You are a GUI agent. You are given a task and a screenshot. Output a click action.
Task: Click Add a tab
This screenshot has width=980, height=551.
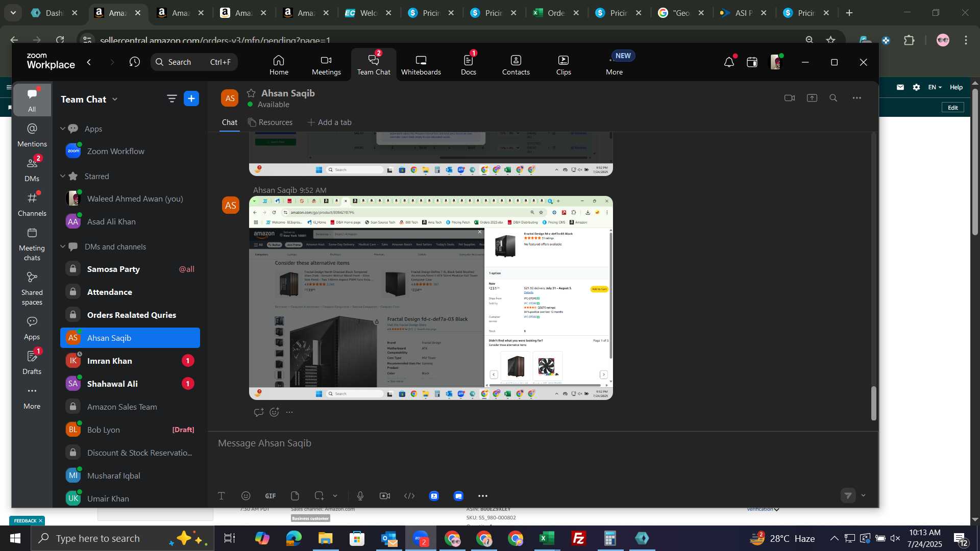coord(329,122)
